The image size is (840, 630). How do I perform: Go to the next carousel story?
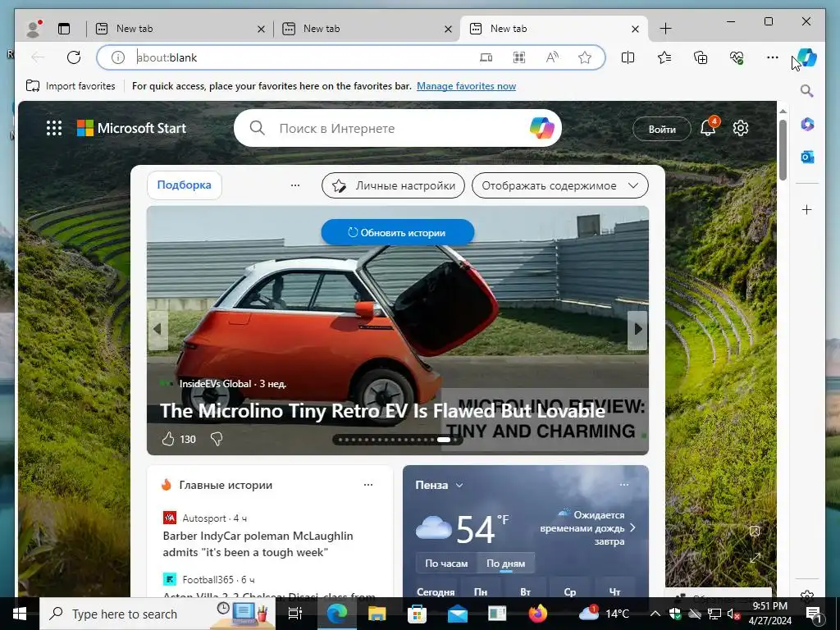tap(637, 330)
